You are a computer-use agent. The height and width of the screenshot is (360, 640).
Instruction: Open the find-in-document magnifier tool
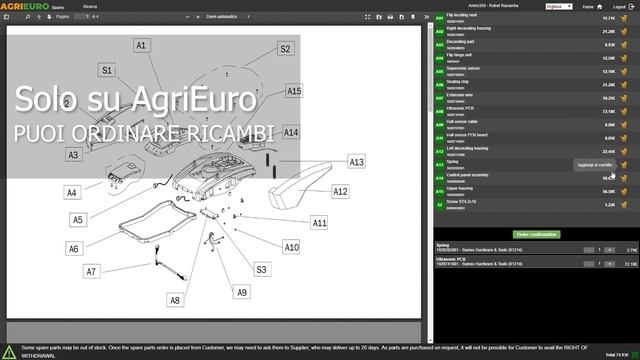coord(28,17)
